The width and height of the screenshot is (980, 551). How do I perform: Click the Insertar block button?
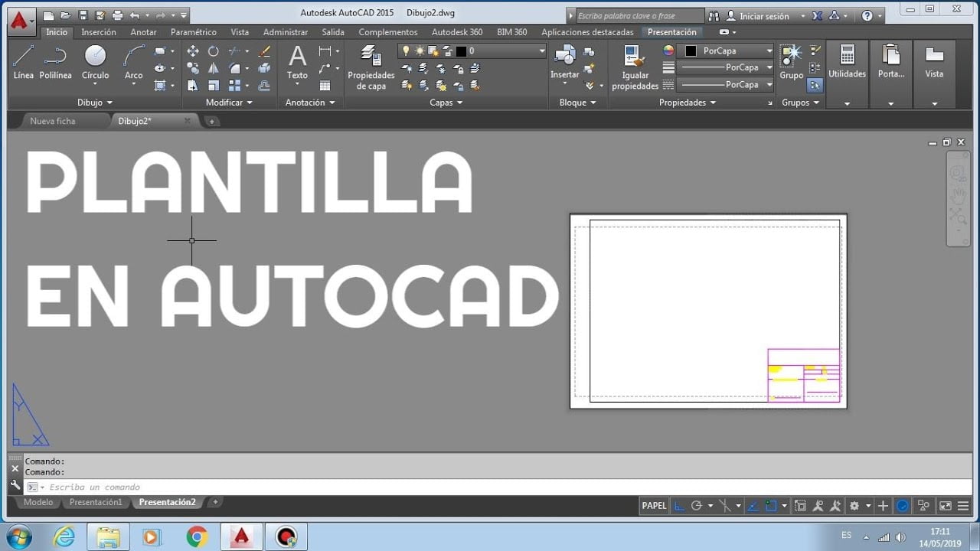[565, 63]
